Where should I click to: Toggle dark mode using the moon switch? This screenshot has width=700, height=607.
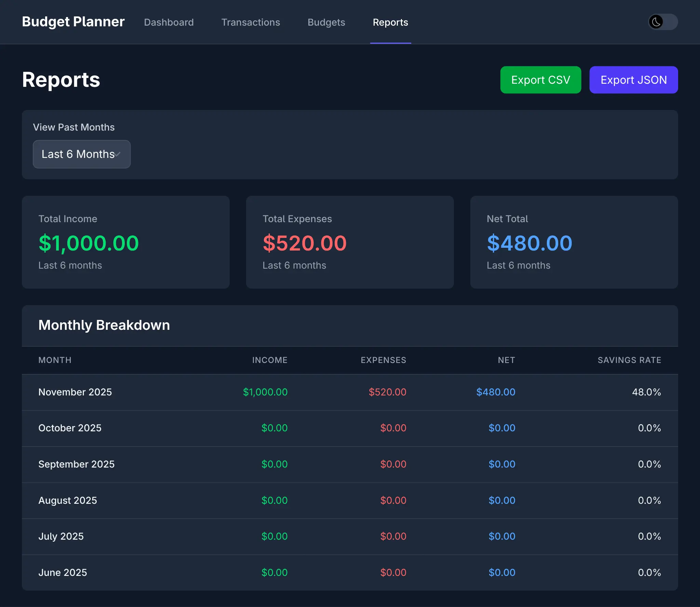tap(662, 22)
